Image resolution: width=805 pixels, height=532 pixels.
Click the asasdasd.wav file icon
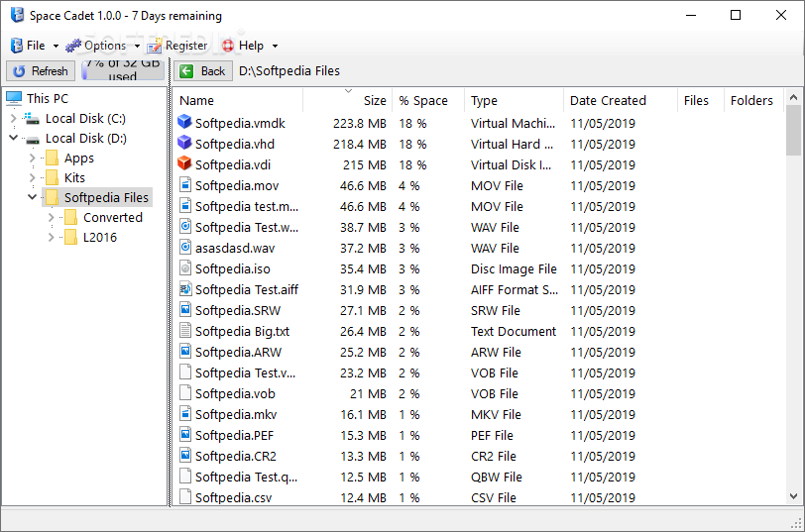(x=185, y=248)
